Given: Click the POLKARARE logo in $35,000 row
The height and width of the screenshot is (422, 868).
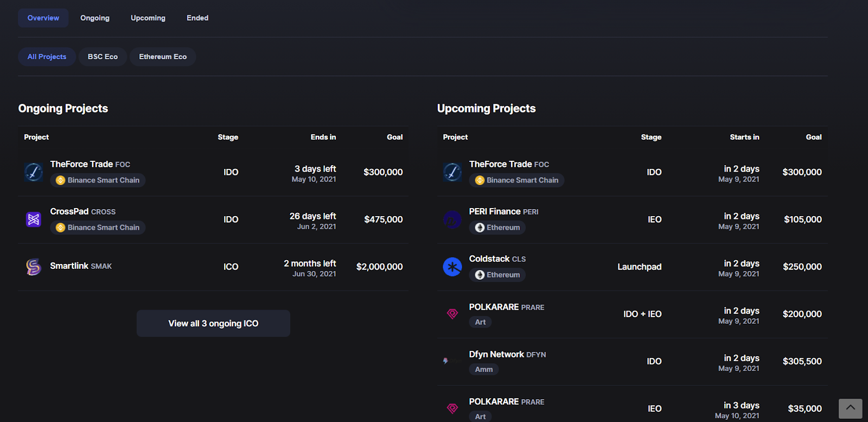Looking at the screenshot, I should click(452, 408).
